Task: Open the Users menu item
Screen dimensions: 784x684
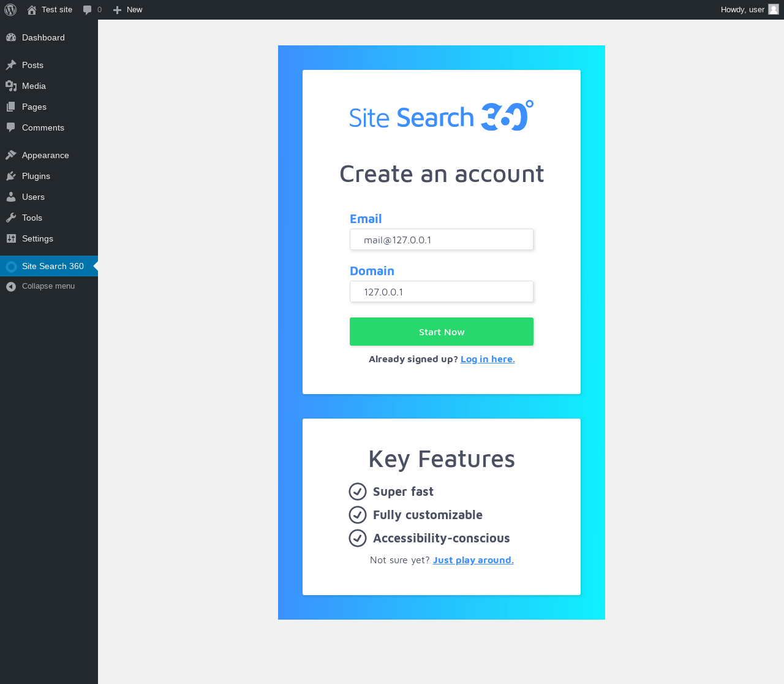Action: coord(49,197)
